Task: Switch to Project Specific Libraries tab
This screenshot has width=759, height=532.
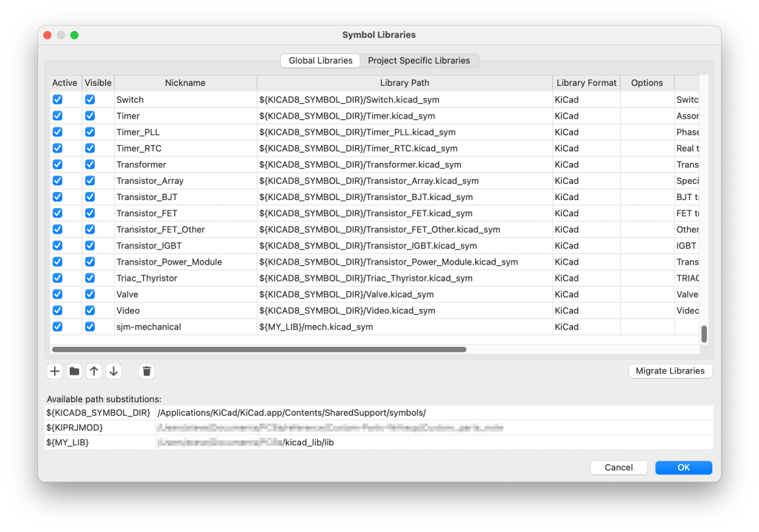Action: pos(419,61)
